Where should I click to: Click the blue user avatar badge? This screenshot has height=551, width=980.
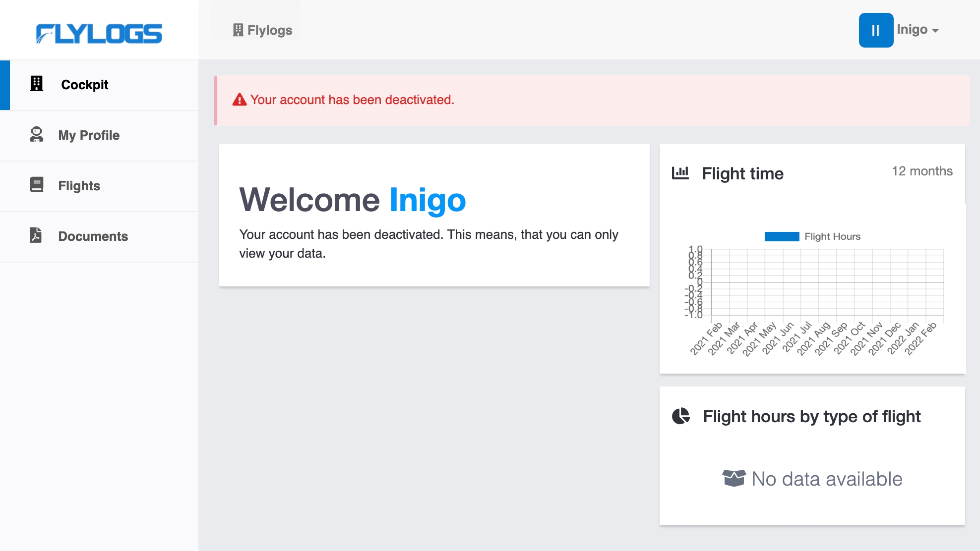click(x=876, y=30)
